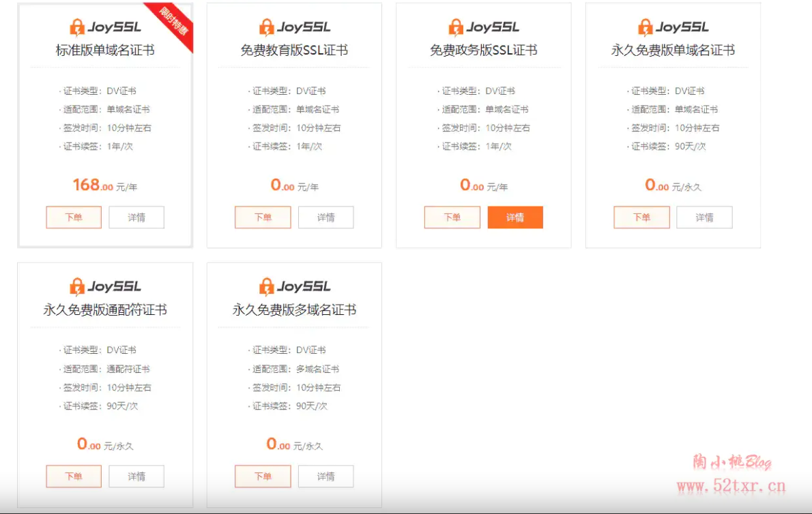Click 0.00 元/年 price on 免费教育版 card
This screenshot has height=514, width=812.
[294, 185]
